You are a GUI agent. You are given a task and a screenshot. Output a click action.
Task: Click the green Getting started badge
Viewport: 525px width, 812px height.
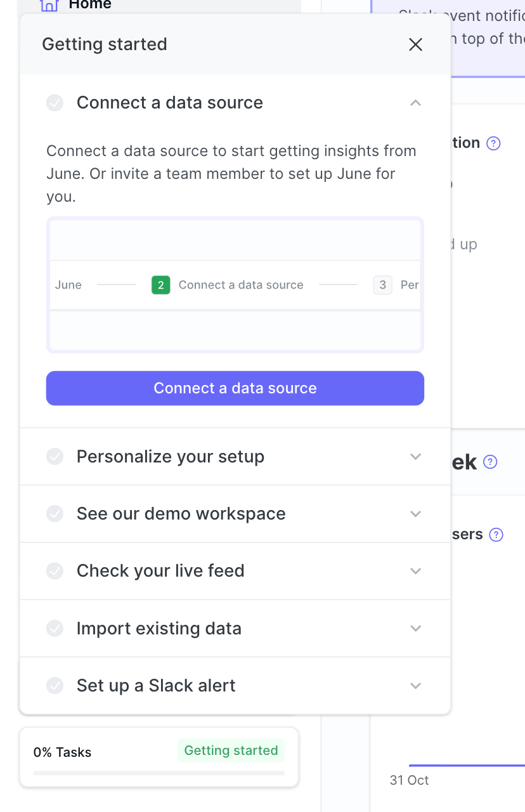pyautogui.click(x=231, y=750)
